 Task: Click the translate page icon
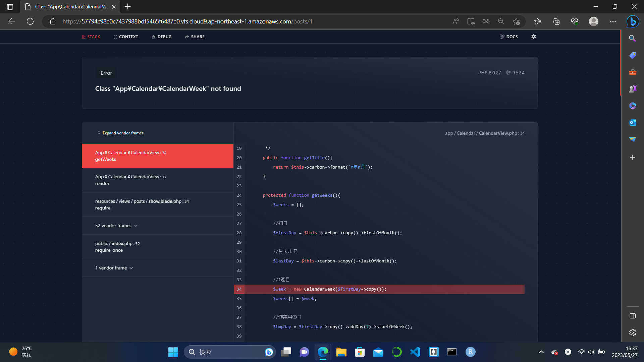[x=486, y=21]
